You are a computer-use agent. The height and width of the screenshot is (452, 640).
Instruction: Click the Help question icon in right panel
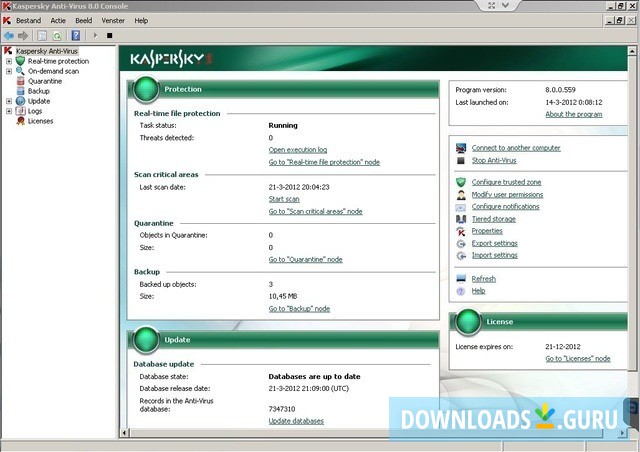(461, 291)
